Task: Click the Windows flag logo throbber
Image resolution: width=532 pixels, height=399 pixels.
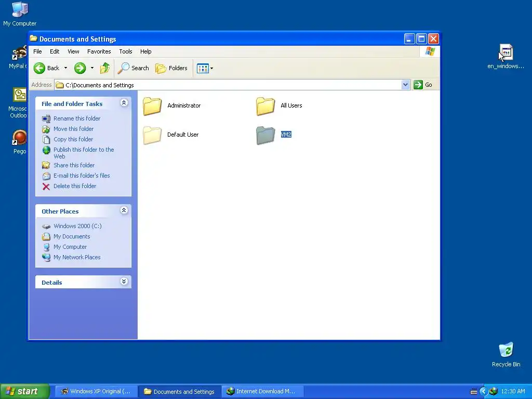Action: coord(430,51)
